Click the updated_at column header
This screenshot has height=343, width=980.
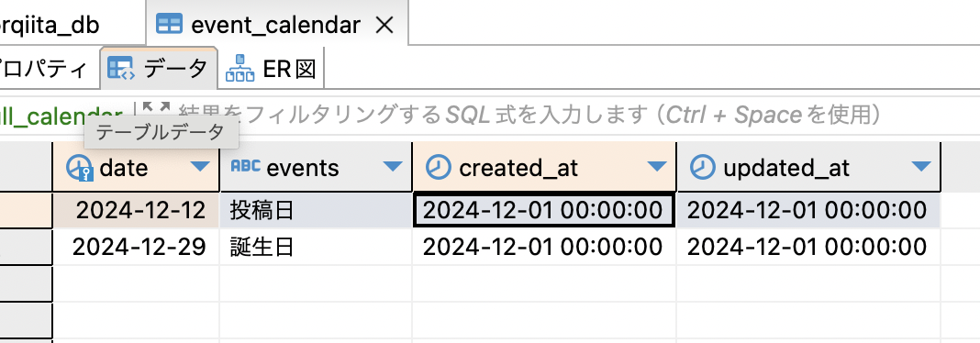808,167
